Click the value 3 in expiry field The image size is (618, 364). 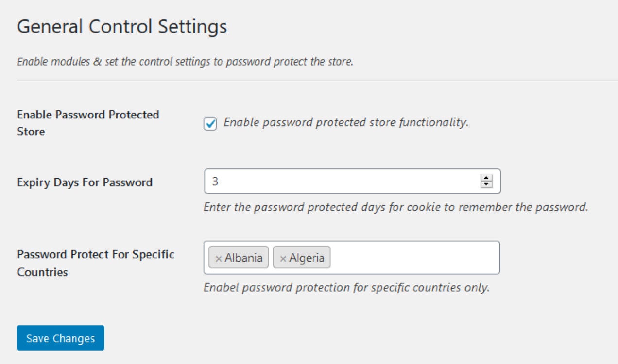pyautogui.click(x=215, y=182)
